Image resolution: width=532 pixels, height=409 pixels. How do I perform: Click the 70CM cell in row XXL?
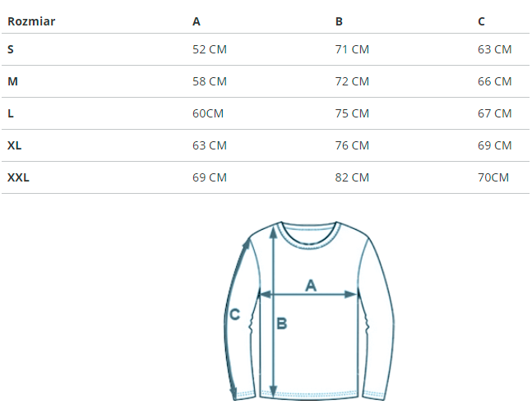click(x=493, y=177)
